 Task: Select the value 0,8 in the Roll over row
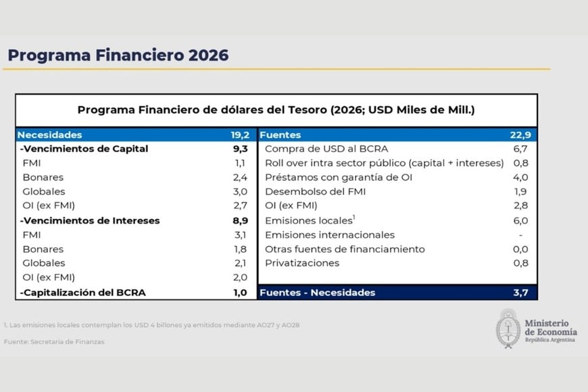pyautogui.click(x=520, y=163)
